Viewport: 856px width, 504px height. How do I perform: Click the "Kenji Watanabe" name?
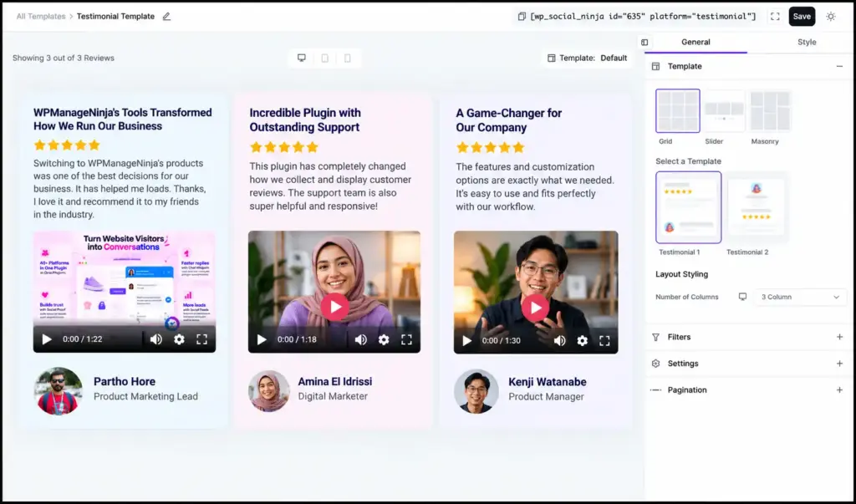(x=547, y=382)
